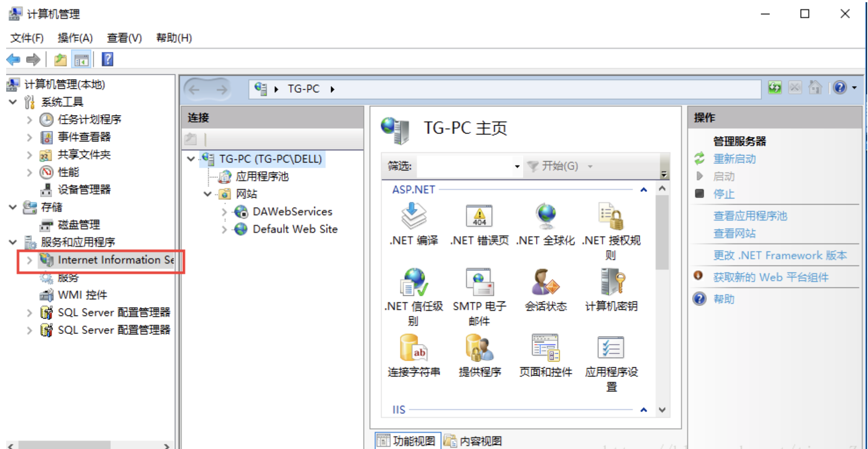Open the 连接字符串 icon
Viewport: 868px width, 449px height.
tap(413, 348)
